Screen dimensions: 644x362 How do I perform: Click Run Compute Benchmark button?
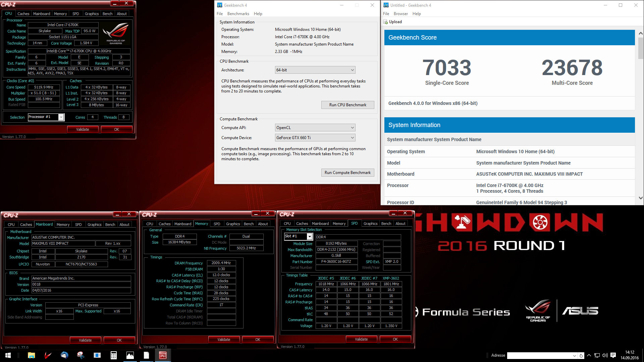click(x=347, y=173)
